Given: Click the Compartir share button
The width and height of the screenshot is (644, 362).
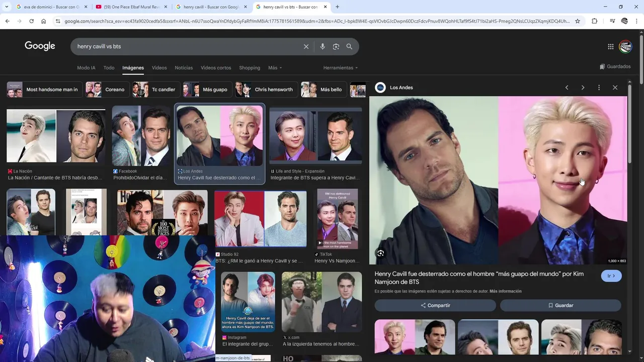Looking at the screenshot, I should (435, 305).
